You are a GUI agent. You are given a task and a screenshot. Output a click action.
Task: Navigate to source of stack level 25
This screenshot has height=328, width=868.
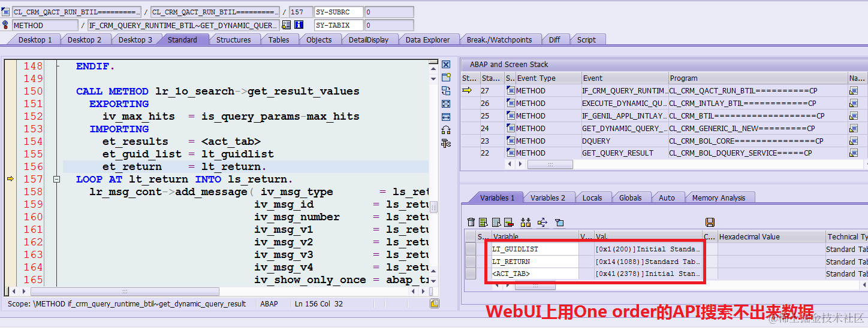pyautogui.click(x=854, y=116)
